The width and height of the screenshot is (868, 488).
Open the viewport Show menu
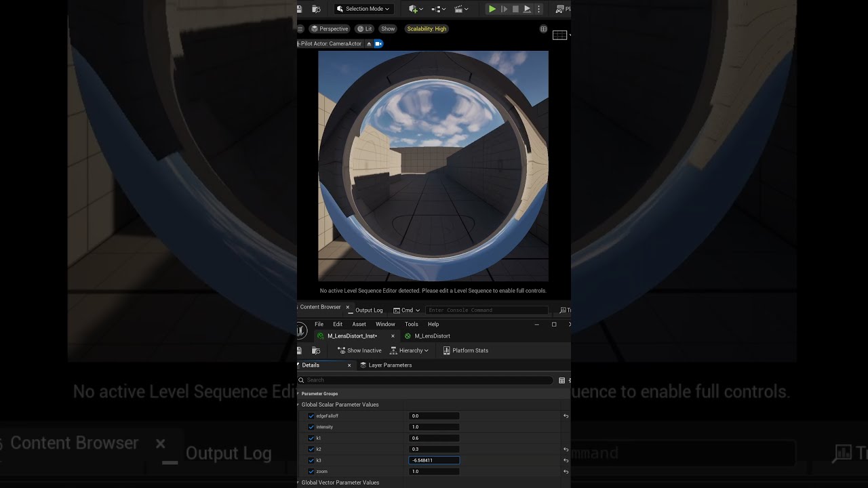[x=388, y=28]
